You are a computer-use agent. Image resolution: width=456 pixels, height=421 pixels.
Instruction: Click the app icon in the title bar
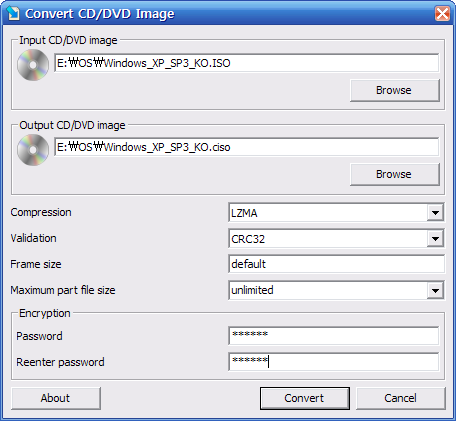click(x=13, y=13)
